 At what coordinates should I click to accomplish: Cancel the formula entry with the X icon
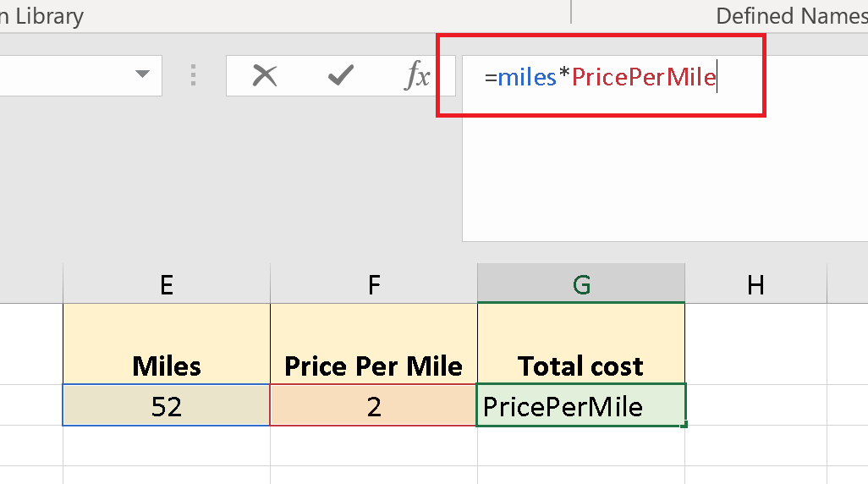click(x=265, y=76)
